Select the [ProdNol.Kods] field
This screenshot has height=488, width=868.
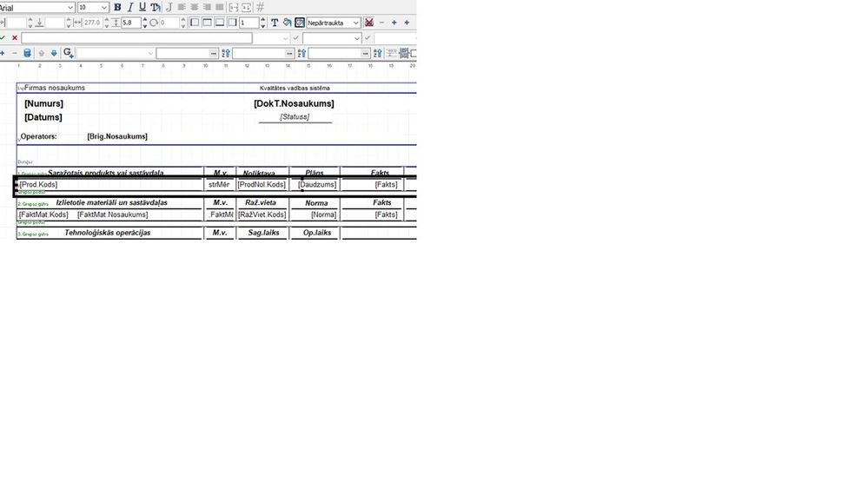262,185
